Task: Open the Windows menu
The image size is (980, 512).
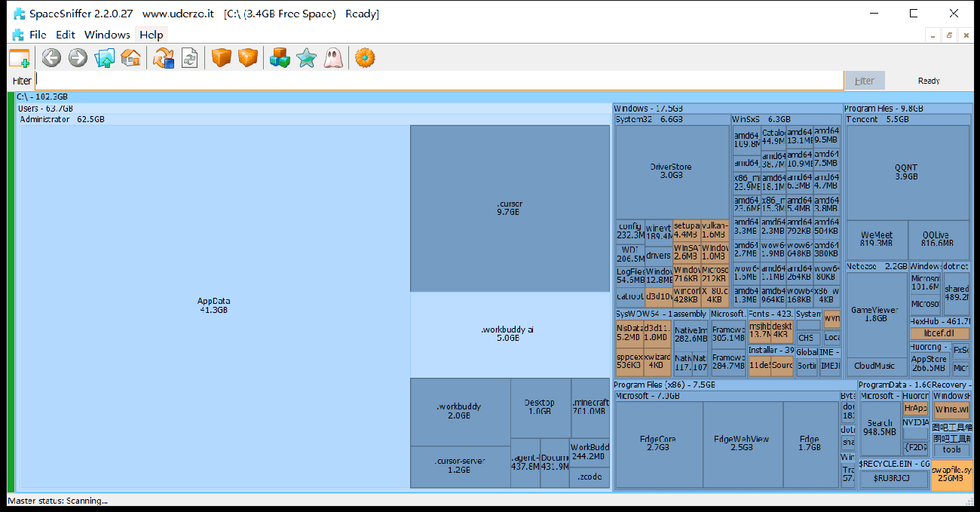Action: click(107, 35)
